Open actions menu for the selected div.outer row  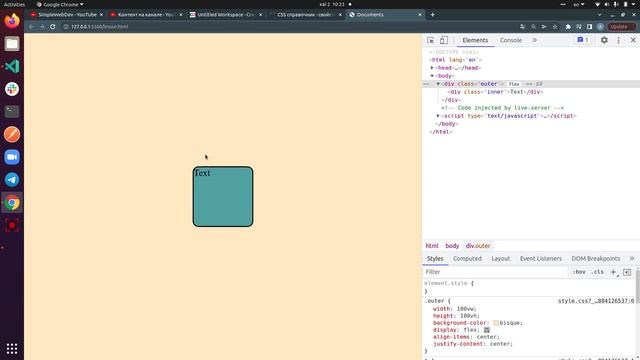[x=426, y=84]
